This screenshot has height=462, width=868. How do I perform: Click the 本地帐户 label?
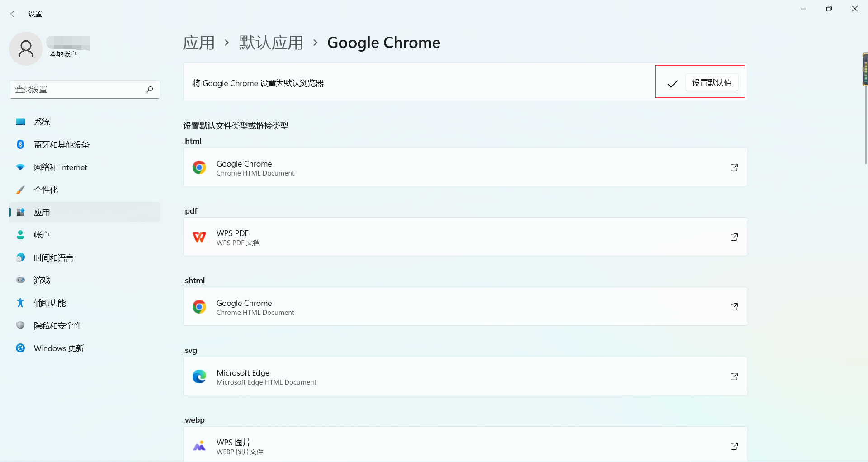pyautogui.click(x=63, y=54)
